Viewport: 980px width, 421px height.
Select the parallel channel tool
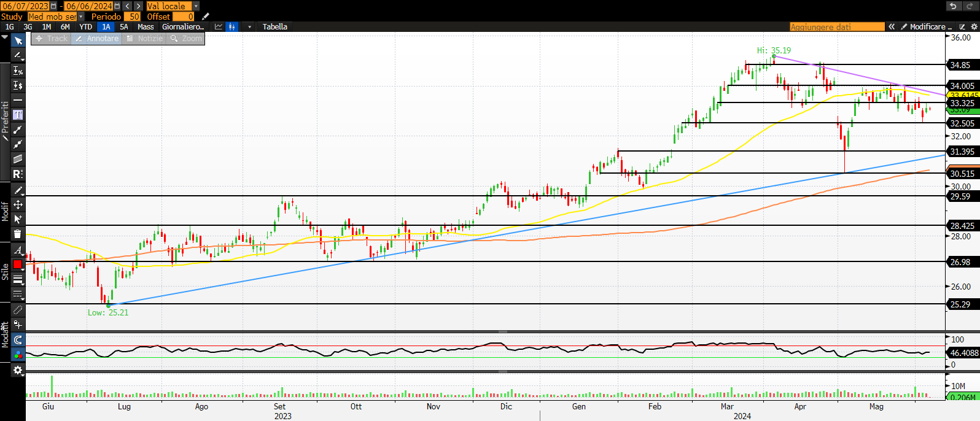coord(18,159)
